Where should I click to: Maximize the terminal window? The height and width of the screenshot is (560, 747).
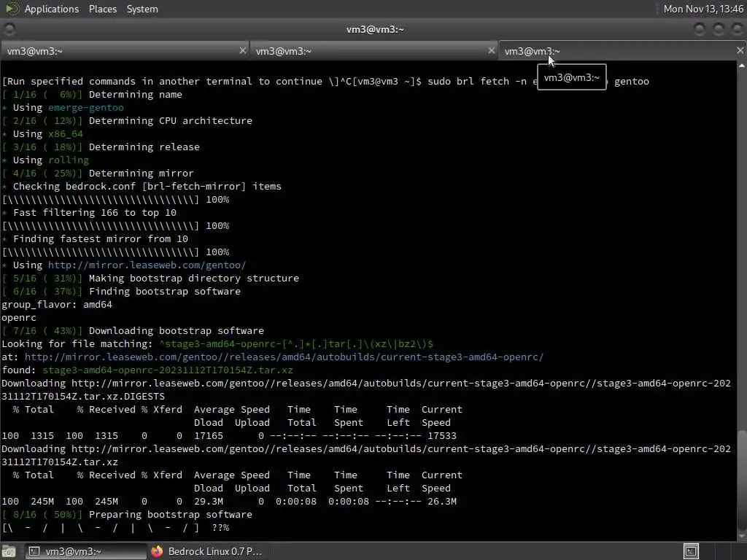click(718, 29)
